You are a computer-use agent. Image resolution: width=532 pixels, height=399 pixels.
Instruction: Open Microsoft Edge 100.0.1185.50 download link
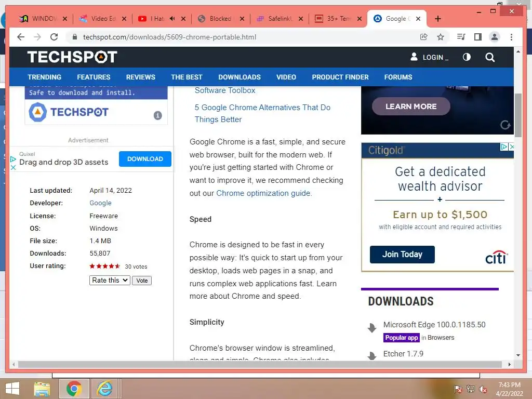pyautogui.click(x=434, y=325)
